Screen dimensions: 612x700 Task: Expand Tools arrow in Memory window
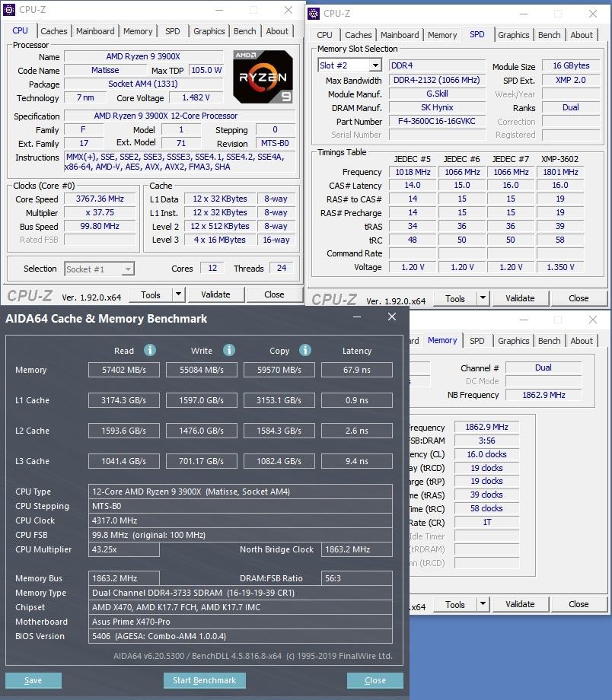483,604
